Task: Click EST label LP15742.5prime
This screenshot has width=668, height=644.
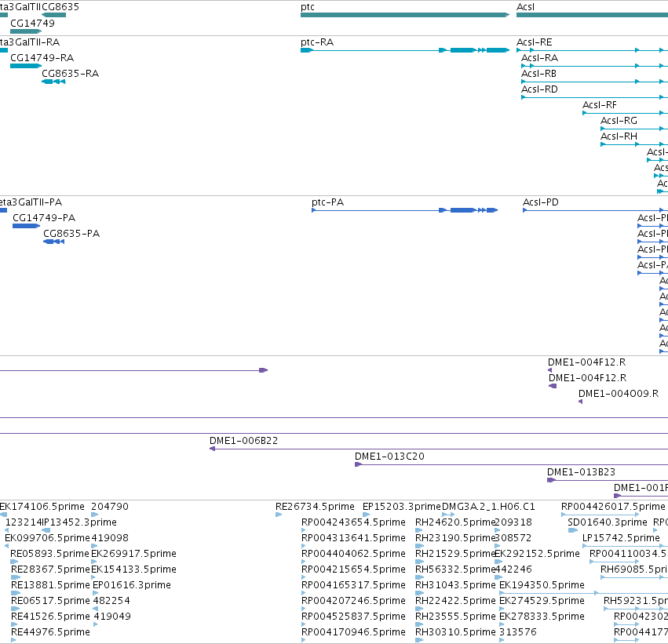Action: (x=621, y=538)
